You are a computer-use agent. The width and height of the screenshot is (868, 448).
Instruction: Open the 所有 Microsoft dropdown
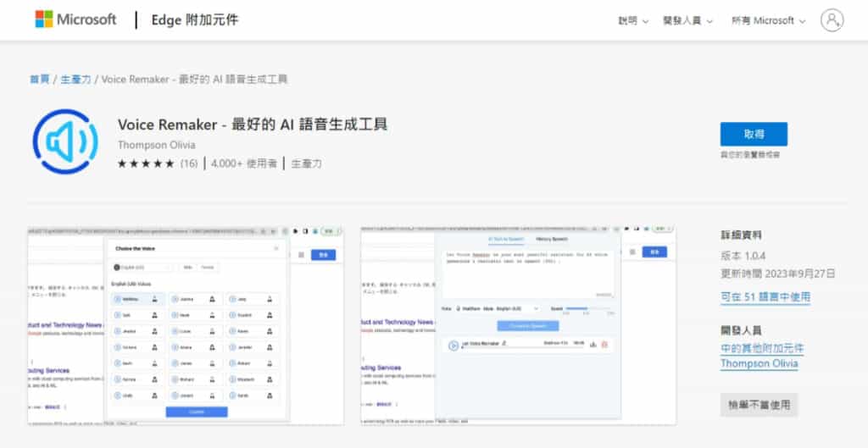[x=768, y=20]
